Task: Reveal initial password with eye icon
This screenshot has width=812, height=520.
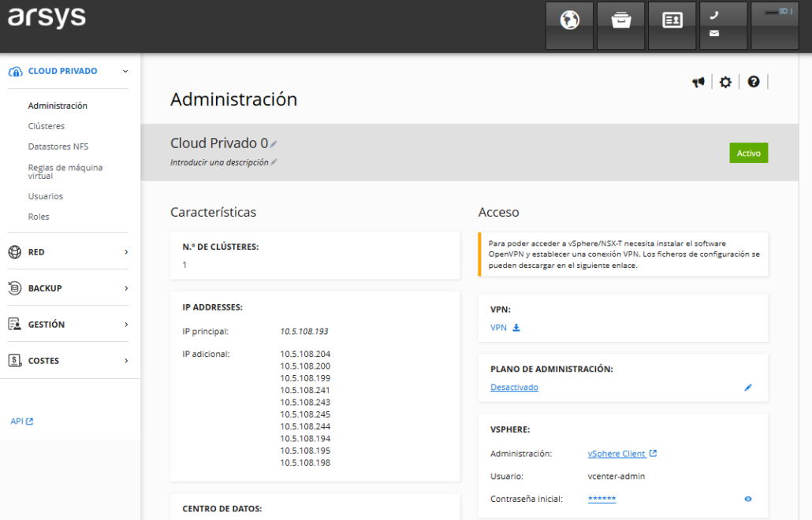Action: coord(748,499)
